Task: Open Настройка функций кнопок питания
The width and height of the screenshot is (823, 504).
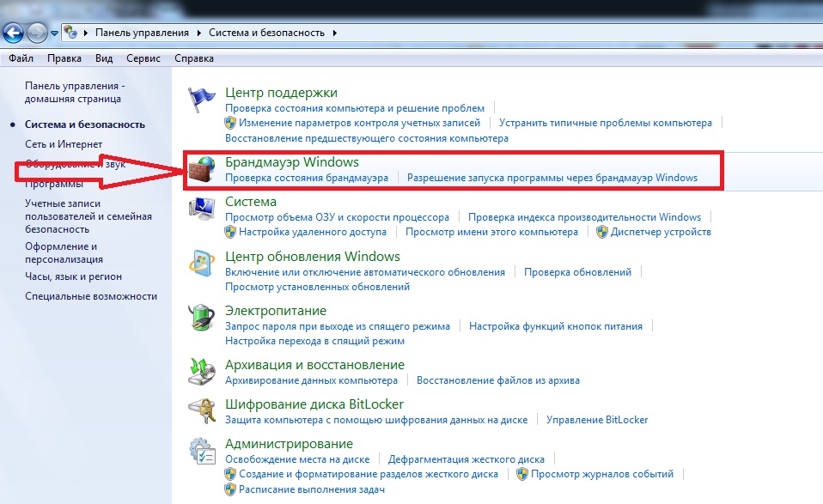Action: click(556, 326)
